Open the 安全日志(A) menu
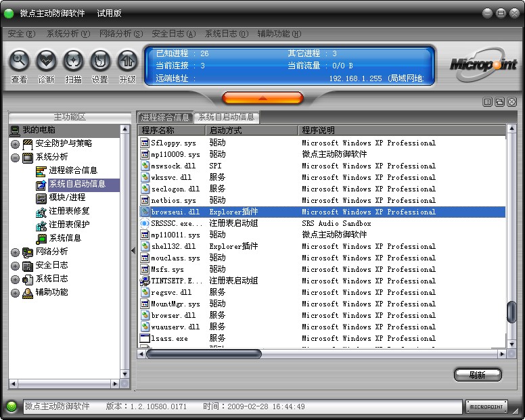 click(x=174, y=34)
